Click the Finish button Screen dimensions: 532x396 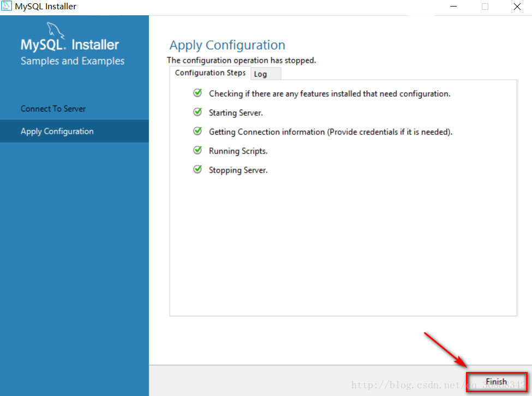click(x=497, y=382)
